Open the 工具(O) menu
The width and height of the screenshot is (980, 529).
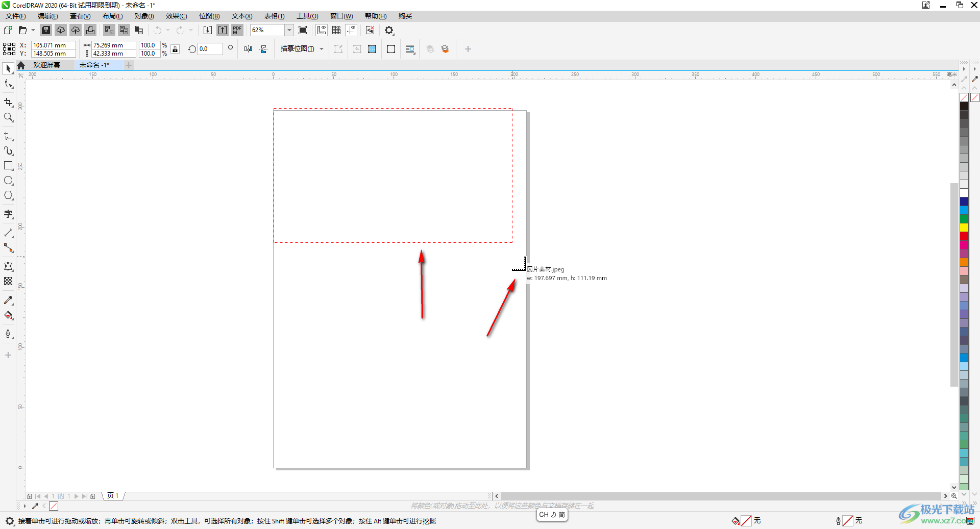pyautogui.click(x=307, y=16)
